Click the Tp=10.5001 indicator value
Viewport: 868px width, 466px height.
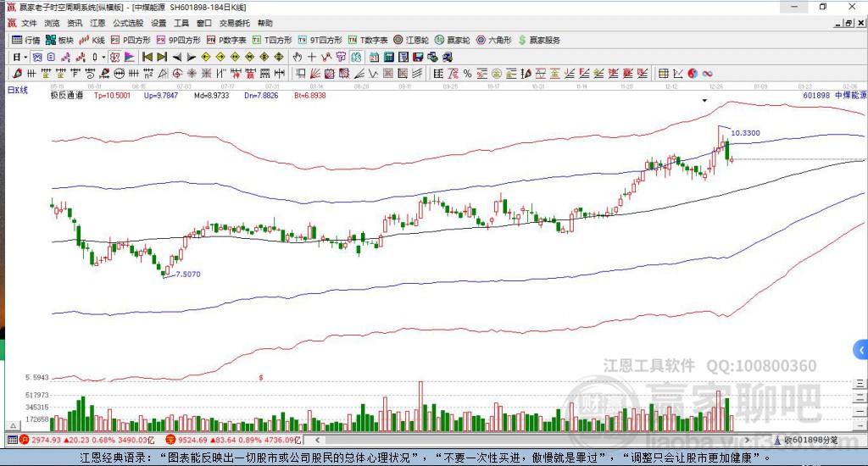pos(113,95)
